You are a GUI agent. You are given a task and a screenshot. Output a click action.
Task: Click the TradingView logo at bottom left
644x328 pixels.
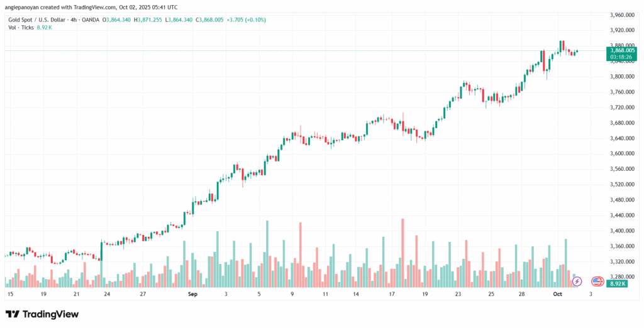(42, 314)
